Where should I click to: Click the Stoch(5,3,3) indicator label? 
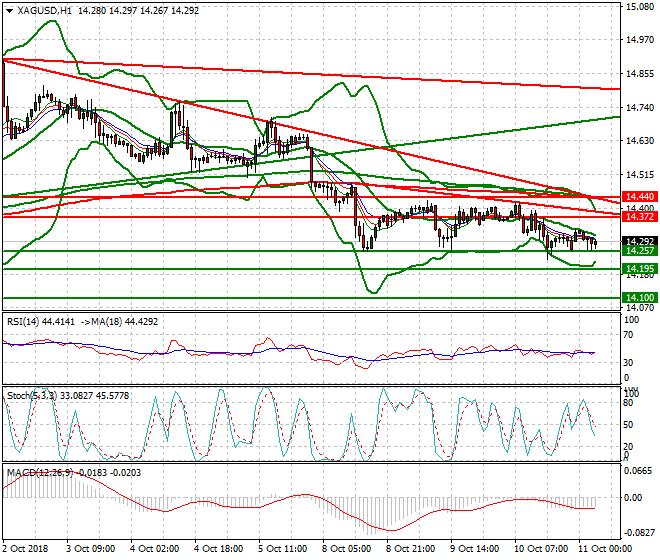32,396
